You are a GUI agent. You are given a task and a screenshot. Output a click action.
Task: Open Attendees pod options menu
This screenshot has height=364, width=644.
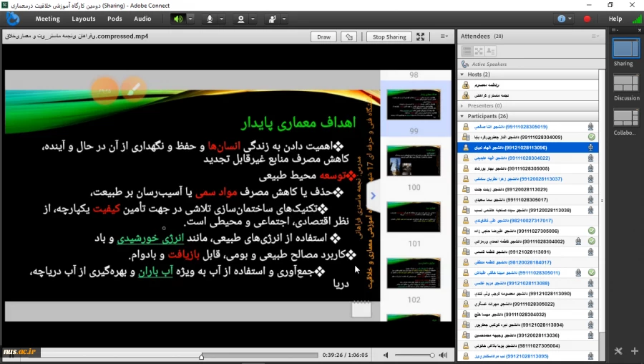point(595,36)
